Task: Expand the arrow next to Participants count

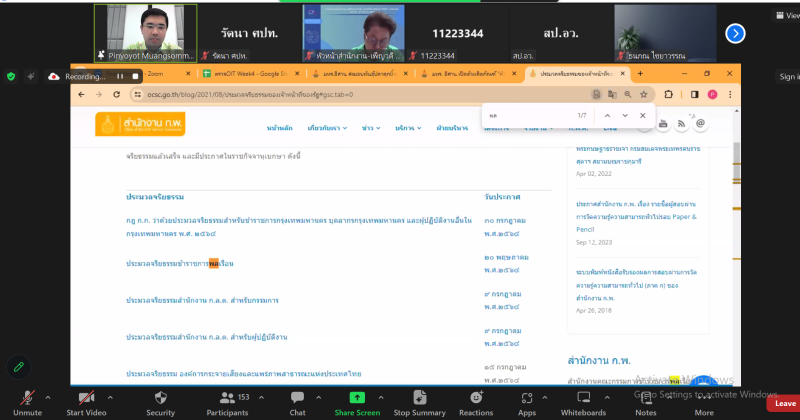Action: coord(261,397)
